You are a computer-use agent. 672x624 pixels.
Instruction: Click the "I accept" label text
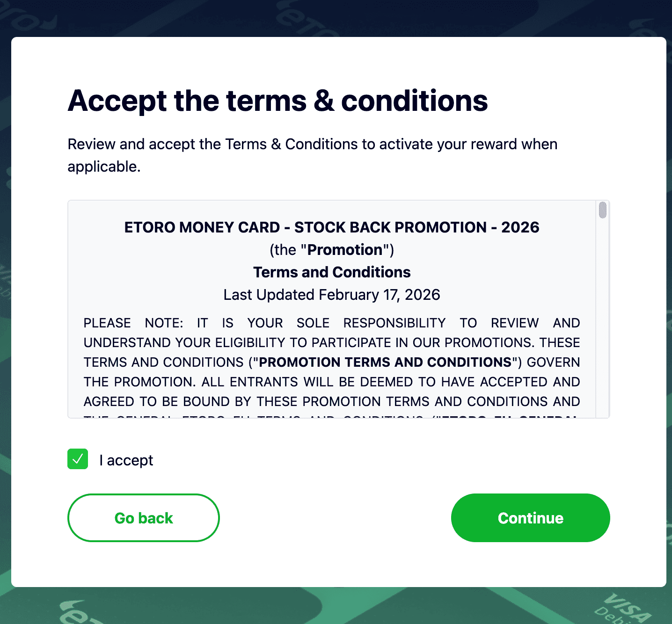tap(125, 460)
